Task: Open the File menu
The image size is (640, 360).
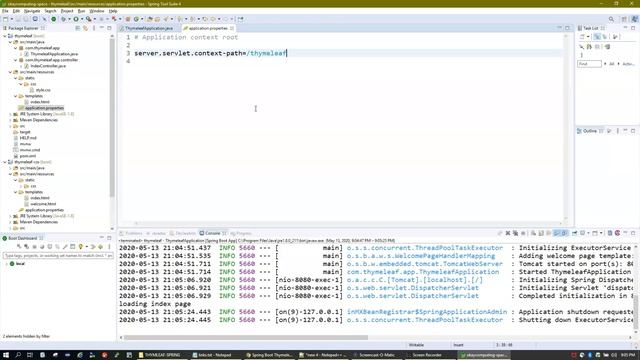Action: (5, 11)
